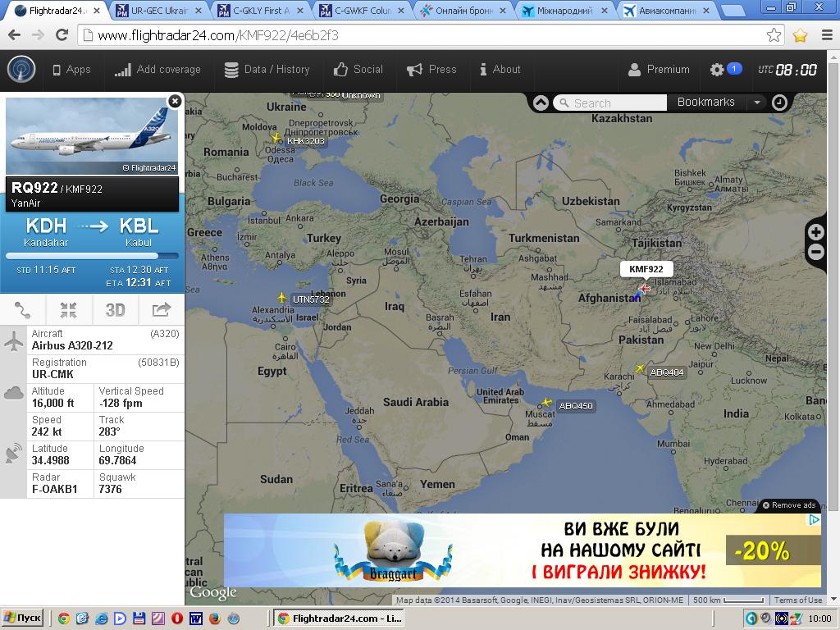Image resolution: width=840 pixels, height=630 pixels.
Task: Click the flight route path icon
Action: pos(22,309)
